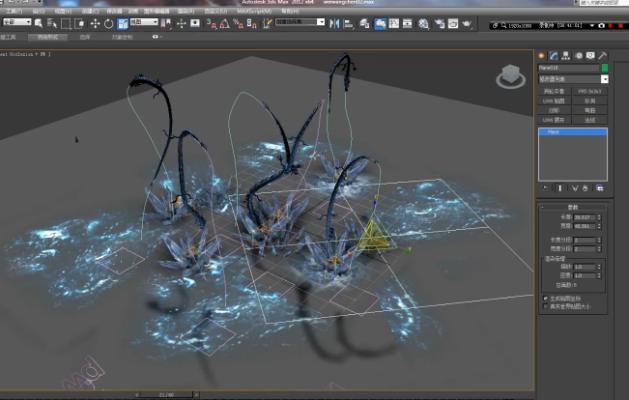Click Make Unique icon below modifier stack
The width and height of the screenshot is (629, 400).
(x=575, y=188)
